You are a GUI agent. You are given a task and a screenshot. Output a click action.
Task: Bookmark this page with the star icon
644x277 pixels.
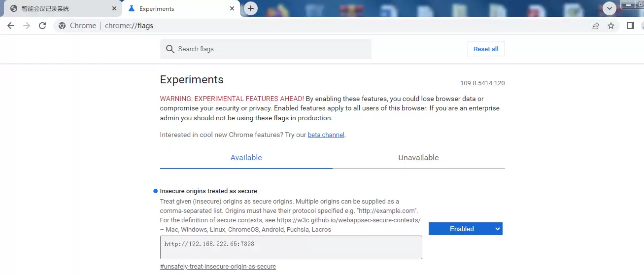(x=611, y=26)
